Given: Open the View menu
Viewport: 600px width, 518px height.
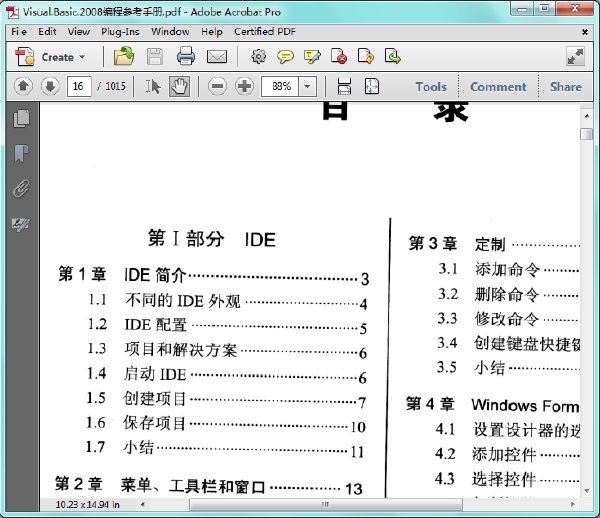Looking at the screenshot, I should [79, 31].
